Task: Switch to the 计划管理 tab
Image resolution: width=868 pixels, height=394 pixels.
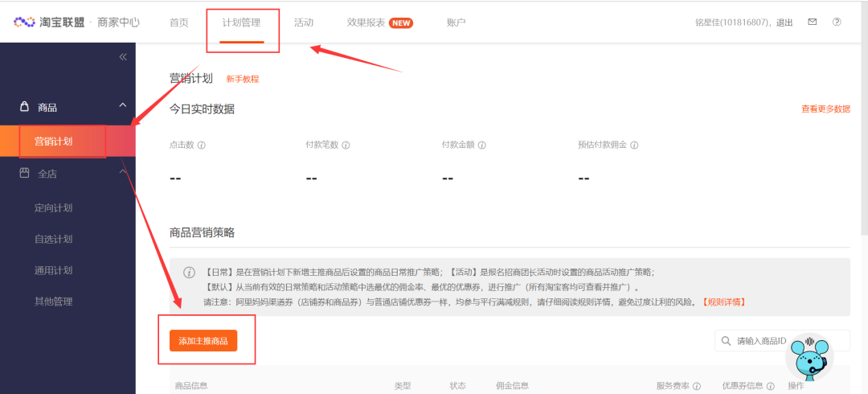Action: coord(242,22)
